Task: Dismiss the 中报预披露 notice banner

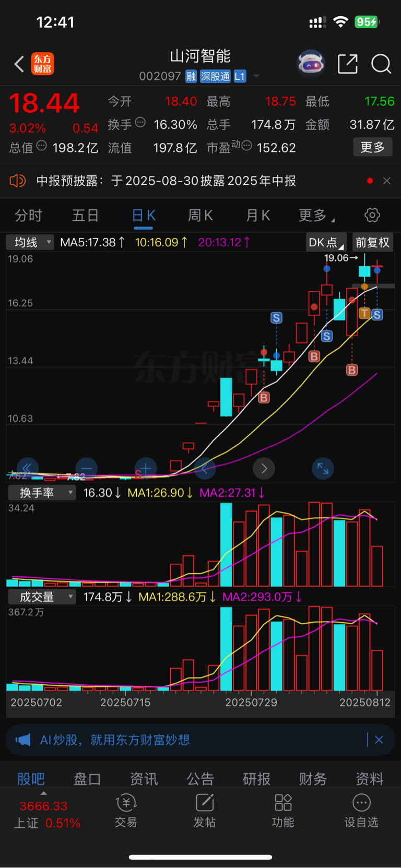Action: tap(387, 181)
